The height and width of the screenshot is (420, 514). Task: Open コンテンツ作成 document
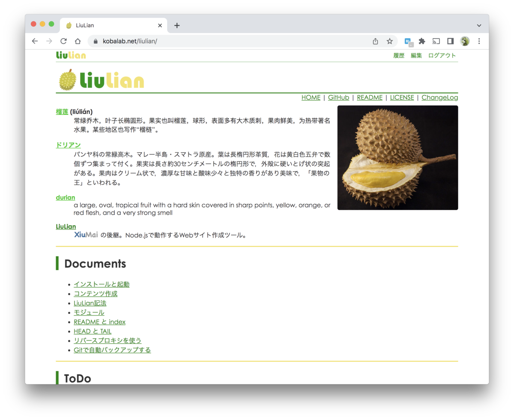point(96,294)
